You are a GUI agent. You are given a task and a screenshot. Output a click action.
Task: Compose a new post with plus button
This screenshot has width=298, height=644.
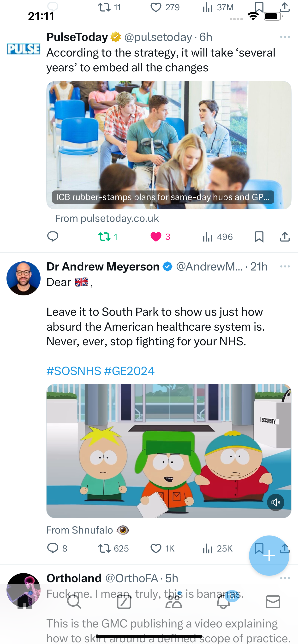tap(269, 556)
